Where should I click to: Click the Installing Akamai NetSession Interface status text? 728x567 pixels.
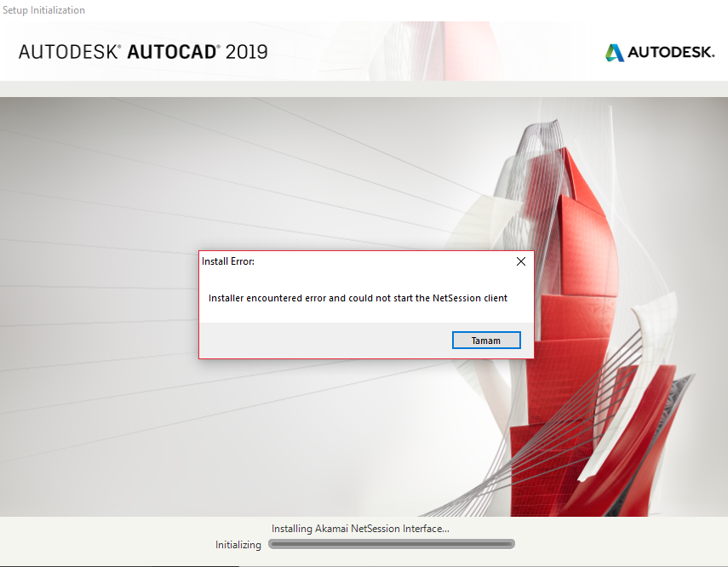[x=361, y=528]
